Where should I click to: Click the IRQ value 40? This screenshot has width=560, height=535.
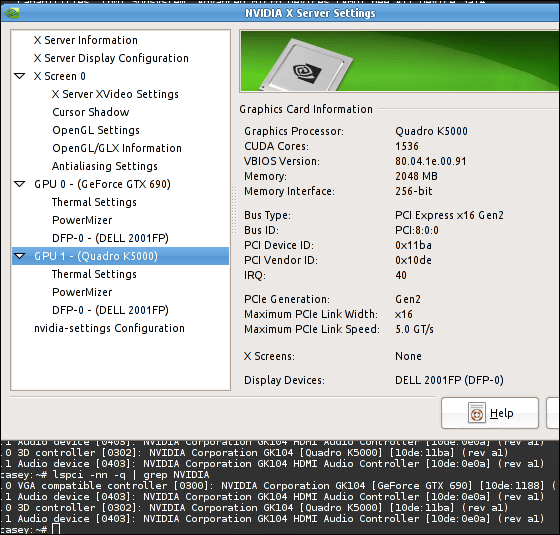[x=401, y=275]
